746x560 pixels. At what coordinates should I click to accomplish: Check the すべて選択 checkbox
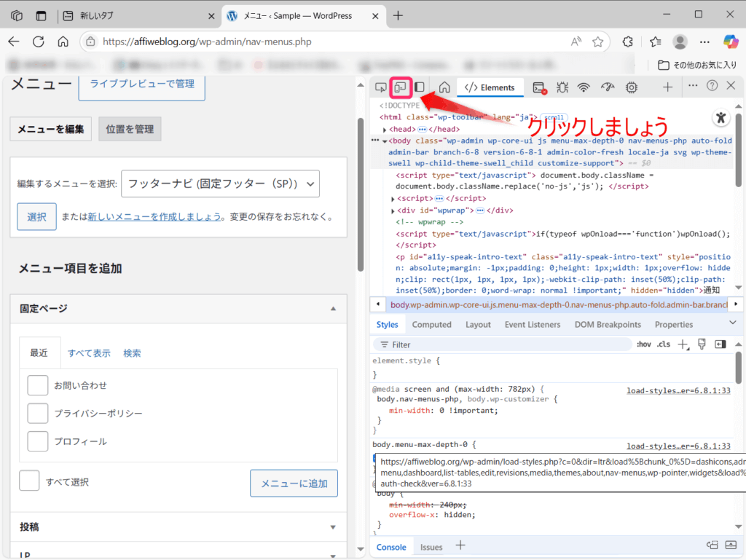click(x=29, y=481)
